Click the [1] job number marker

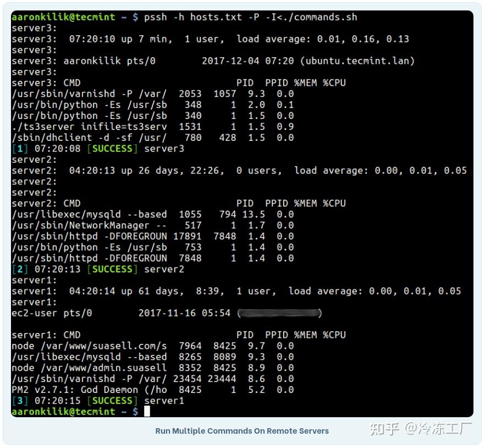pos(20,149)
